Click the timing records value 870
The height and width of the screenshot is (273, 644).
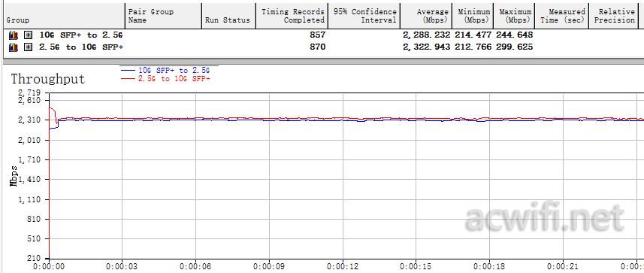coord(317,47)
